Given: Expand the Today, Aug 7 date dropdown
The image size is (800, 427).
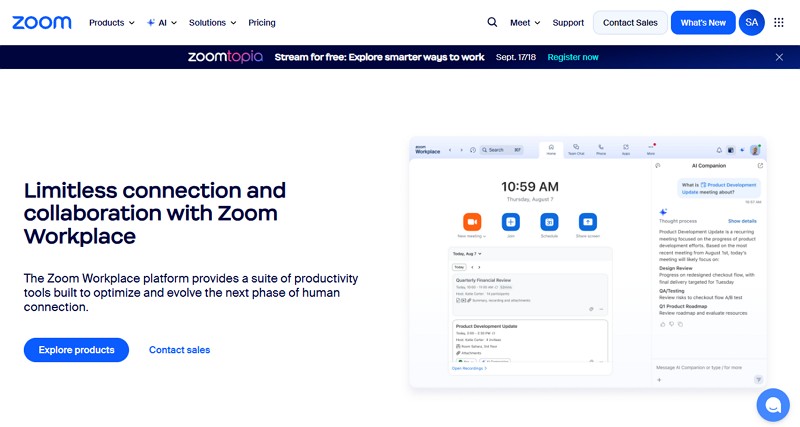Looking at the screenshot, I should [x=467, y=254].
